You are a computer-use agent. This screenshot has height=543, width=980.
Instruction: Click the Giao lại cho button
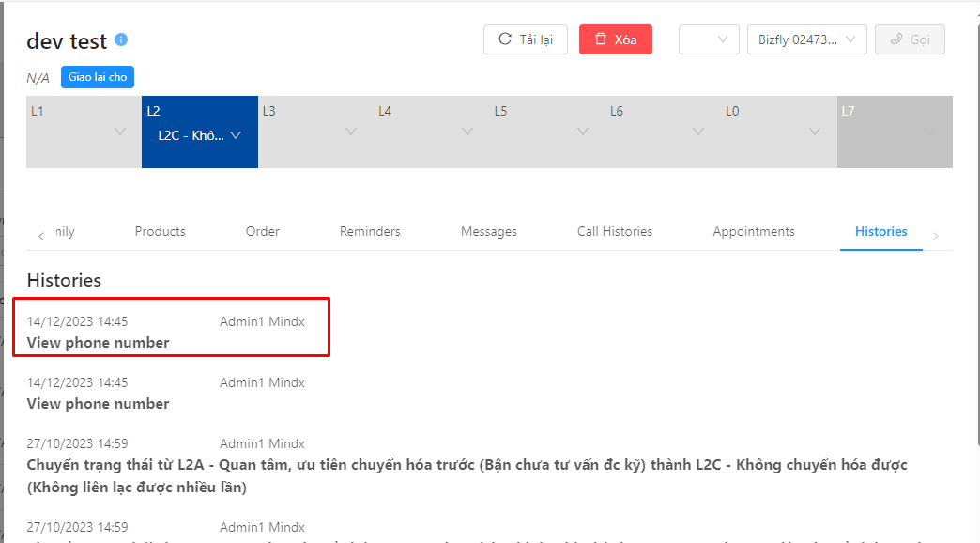[98, 77]
